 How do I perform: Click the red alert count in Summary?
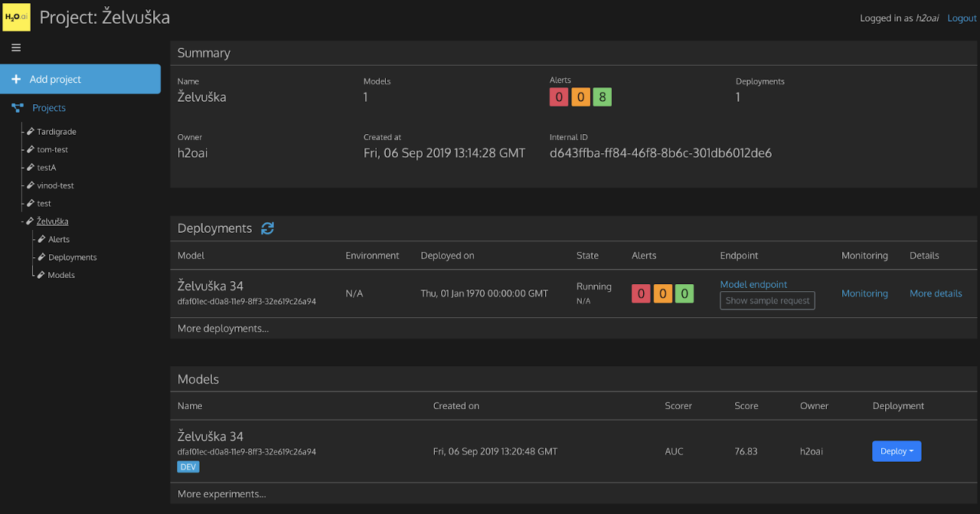(560, 97)
